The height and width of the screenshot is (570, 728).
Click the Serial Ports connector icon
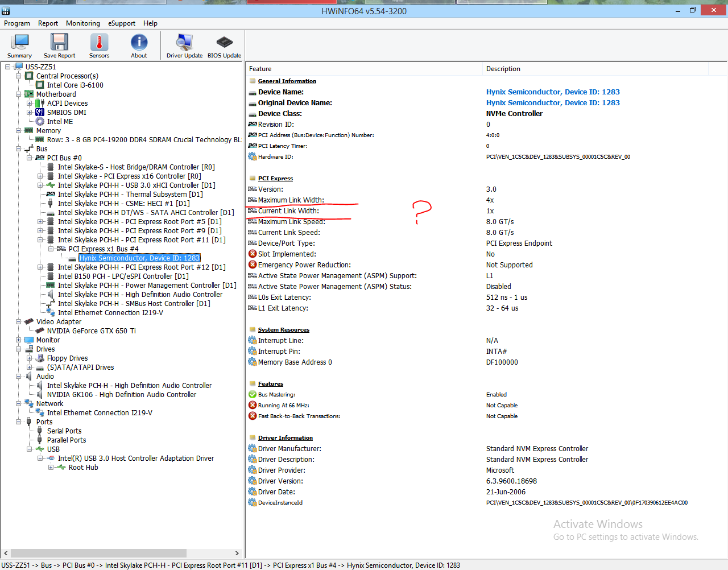click(x=40, y=431)
